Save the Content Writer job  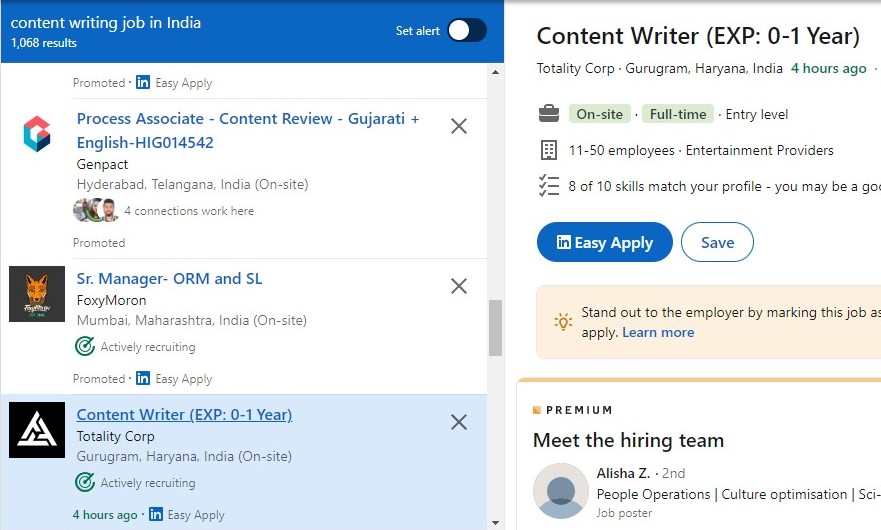tap(717, 242)
